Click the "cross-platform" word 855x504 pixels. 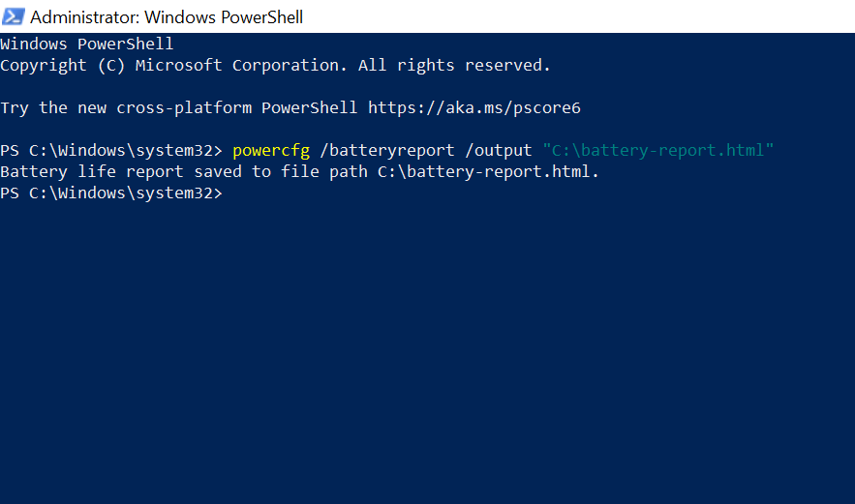point(184,107)
